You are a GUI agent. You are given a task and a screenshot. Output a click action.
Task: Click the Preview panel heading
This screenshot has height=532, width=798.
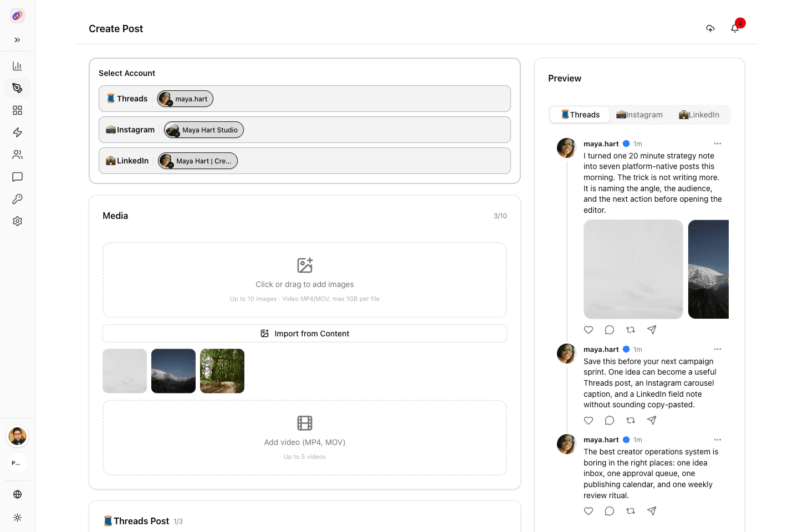click(565, 78)
